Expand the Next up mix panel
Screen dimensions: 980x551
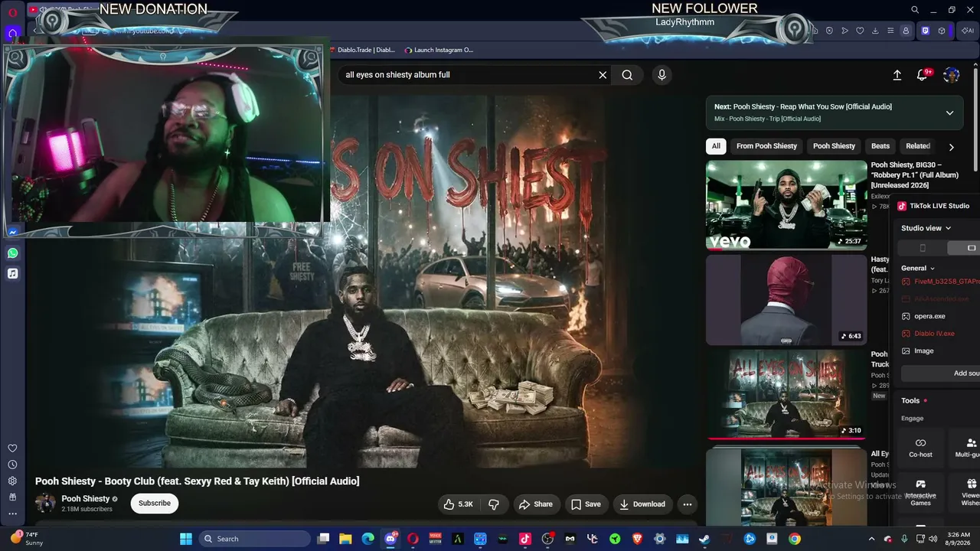coord(949,112)
